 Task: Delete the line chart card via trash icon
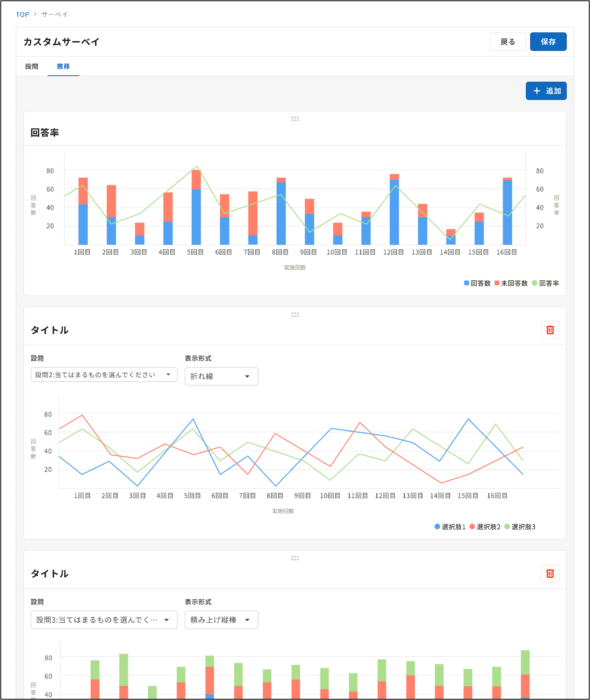550,330
